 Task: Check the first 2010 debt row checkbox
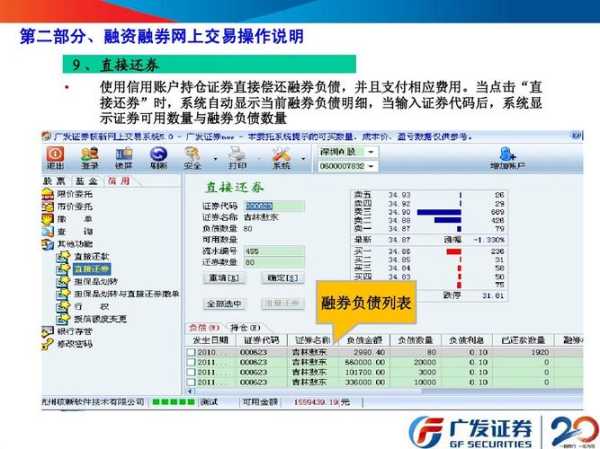coord(191,353)
